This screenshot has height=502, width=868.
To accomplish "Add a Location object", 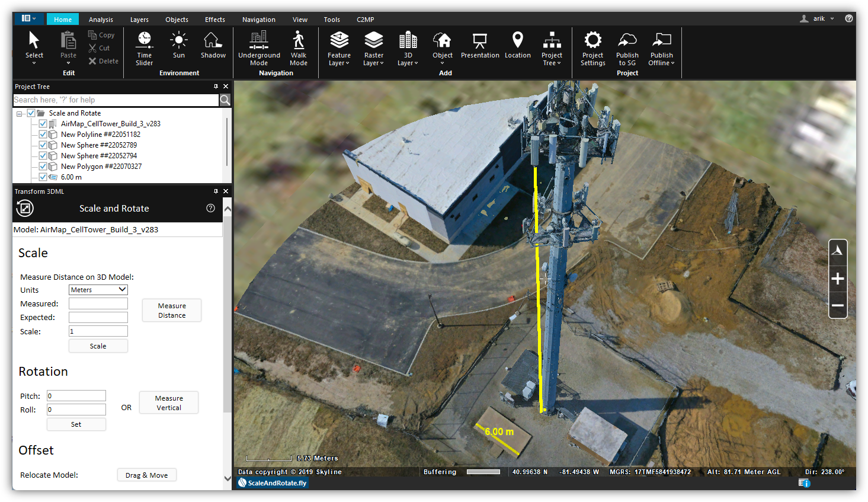I will tap(517, 49).
